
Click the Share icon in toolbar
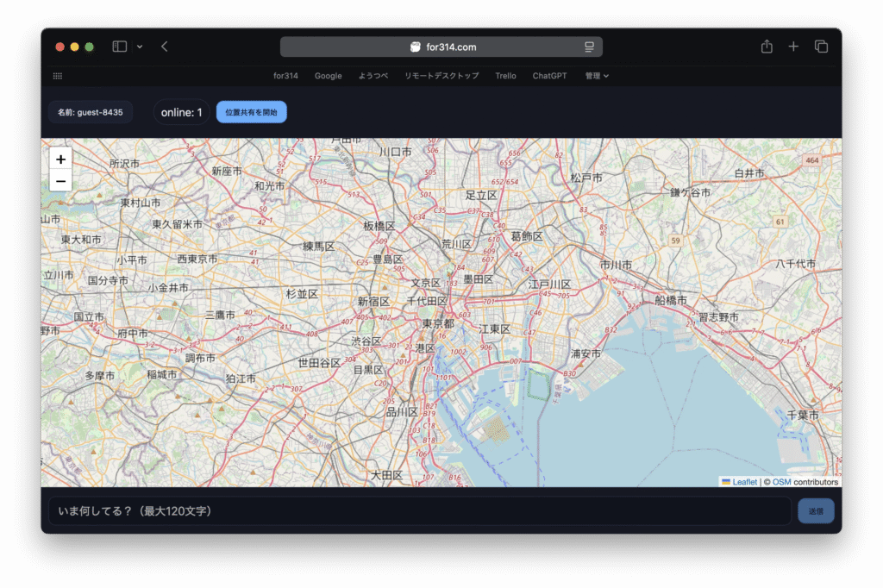[767, 47]
